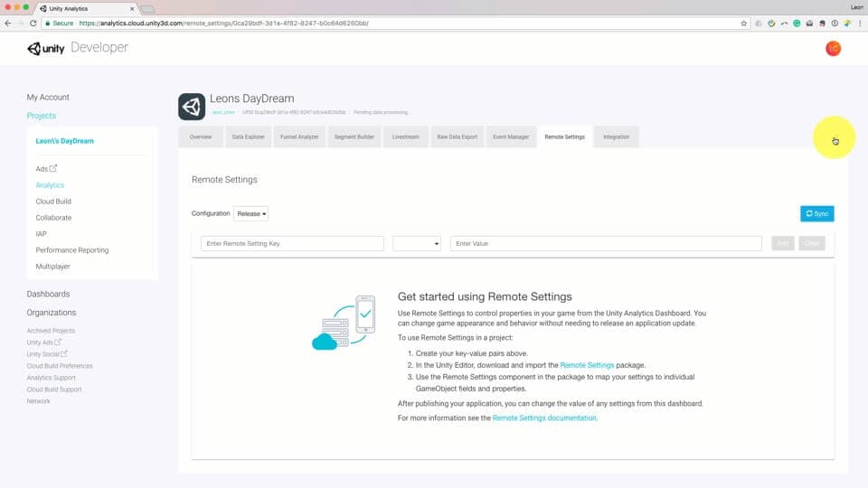
Task: Focus the Enter Remote Setting Key field
Action: point(292,243)
